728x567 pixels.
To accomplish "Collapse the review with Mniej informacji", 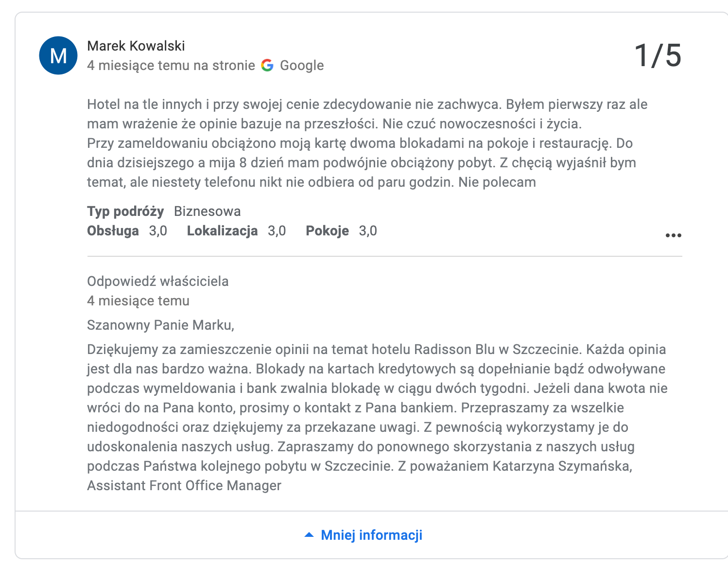I will click(x=371, y=534).
